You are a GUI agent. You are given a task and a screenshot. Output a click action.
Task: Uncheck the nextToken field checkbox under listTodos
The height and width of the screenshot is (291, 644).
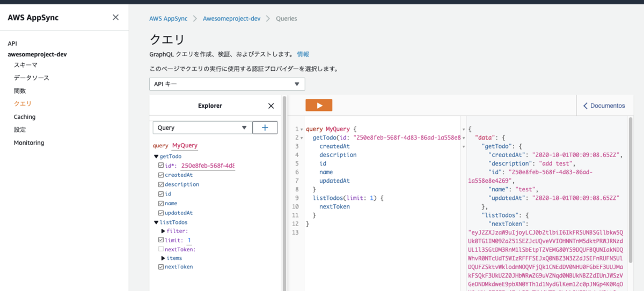click(x=161, y=267)
